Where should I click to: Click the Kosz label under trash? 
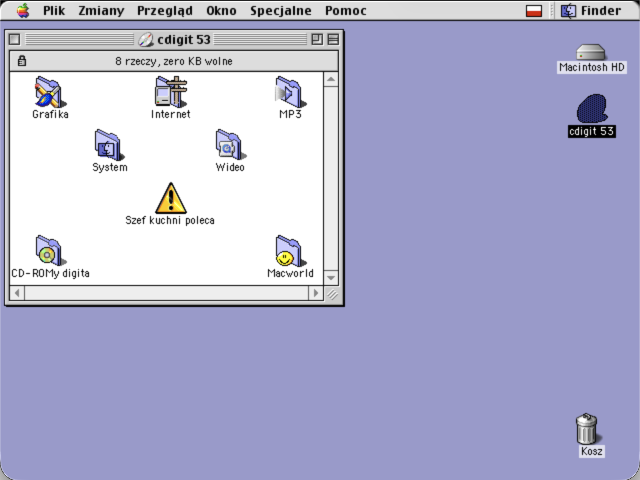591,451
